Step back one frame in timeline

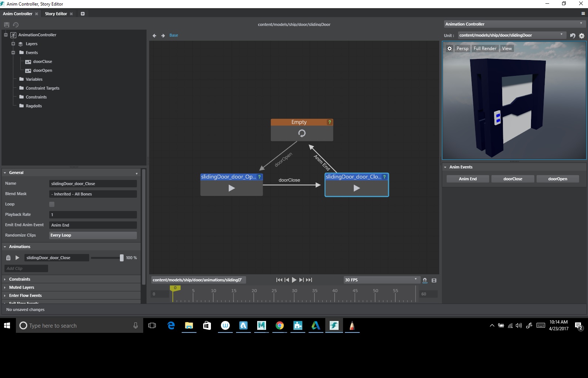tap(287, 280)
